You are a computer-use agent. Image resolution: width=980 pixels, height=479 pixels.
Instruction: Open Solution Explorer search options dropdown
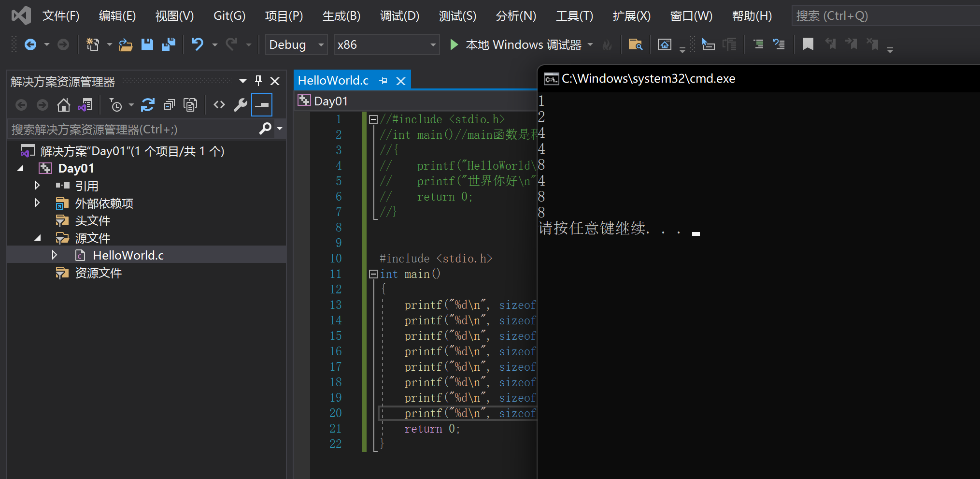(280, 129)
